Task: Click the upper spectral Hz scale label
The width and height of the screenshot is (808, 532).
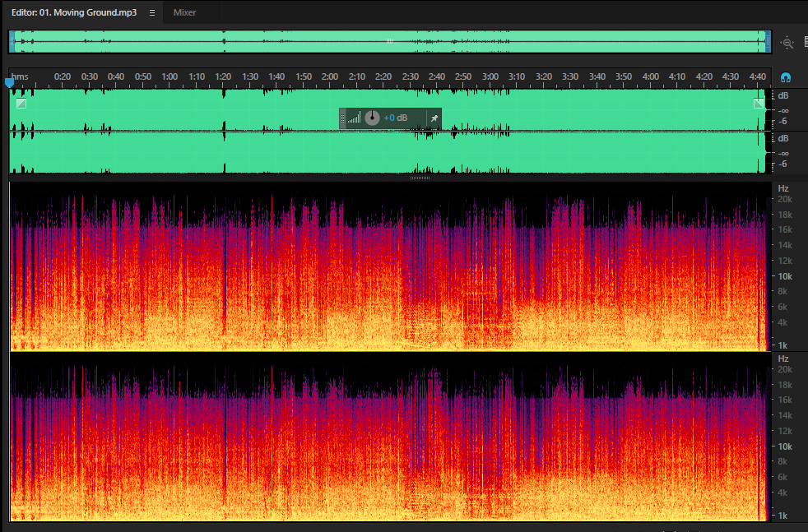Action: (x=783, y=188)
